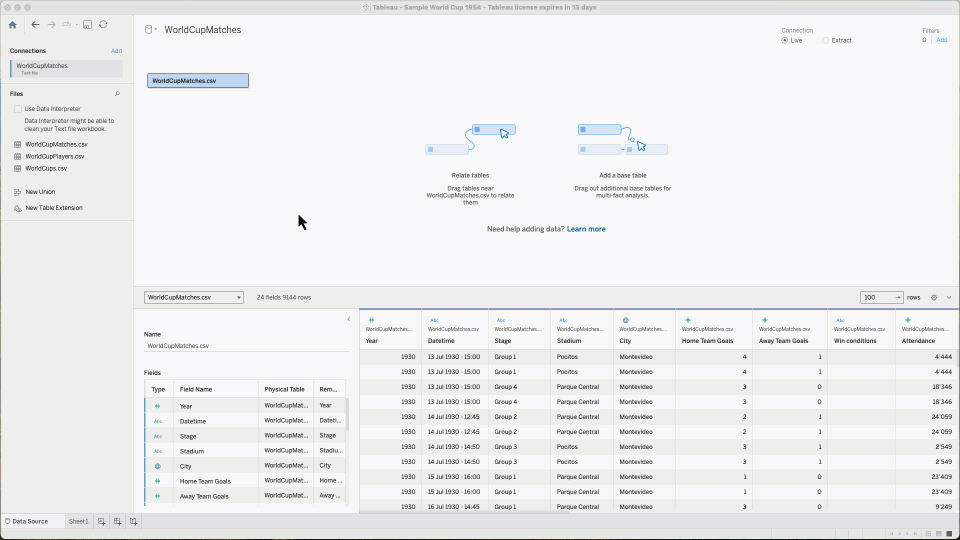This screenshot has height=540, width=960.
Task: Select the Data Source tab
Action: (27, 522)
